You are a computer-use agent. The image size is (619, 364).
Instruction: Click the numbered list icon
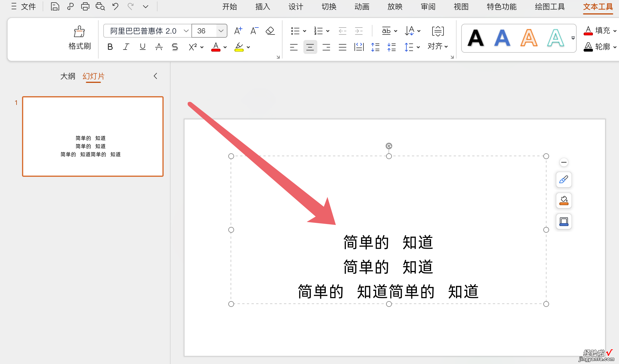click(318, 31)
